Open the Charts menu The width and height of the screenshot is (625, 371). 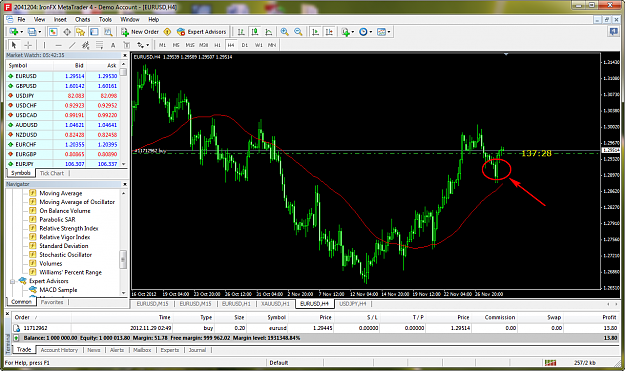click(83, 20)
